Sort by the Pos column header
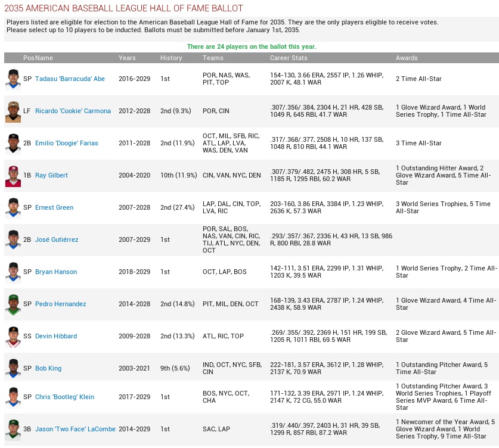 tap(28, 58)
